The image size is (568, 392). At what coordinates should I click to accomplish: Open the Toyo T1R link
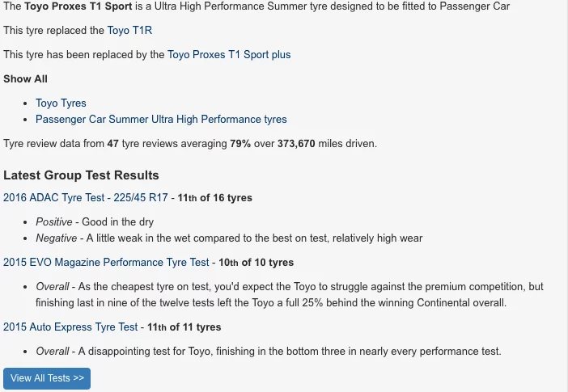129,31
